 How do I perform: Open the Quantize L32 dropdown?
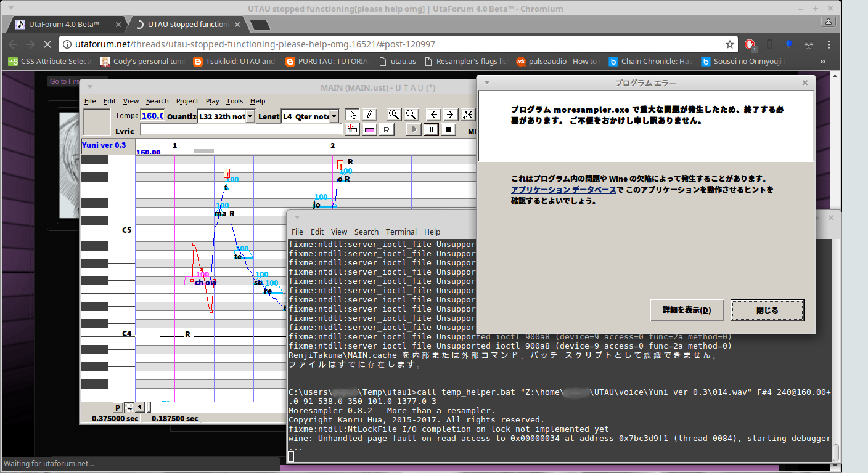coord(250,116)
